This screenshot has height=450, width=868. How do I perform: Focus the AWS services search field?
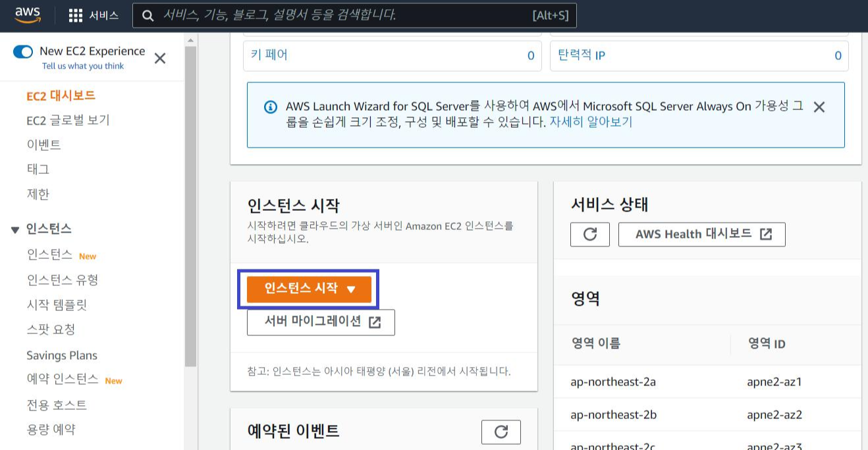(x=354, y=15)
